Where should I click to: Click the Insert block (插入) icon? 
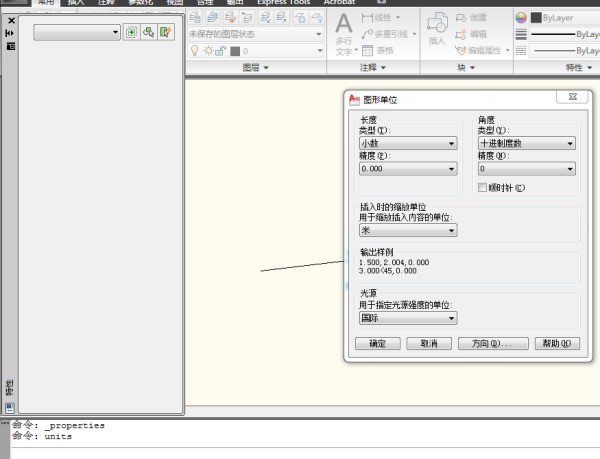tap(437, 28)
